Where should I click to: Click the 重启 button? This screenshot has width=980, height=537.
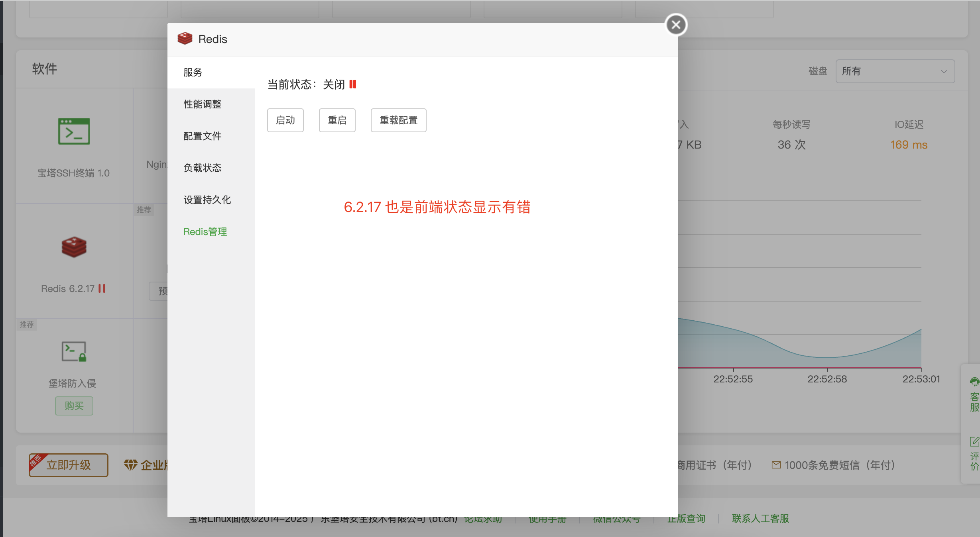tap(337, 120)
